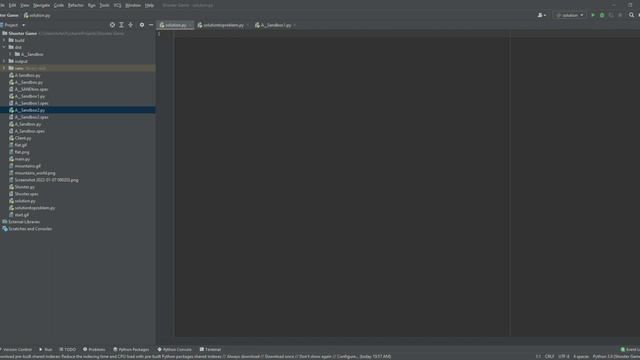This screenshot has height=360, width=640.
Task: Open the View menu
Action: [x=24, y=5]
